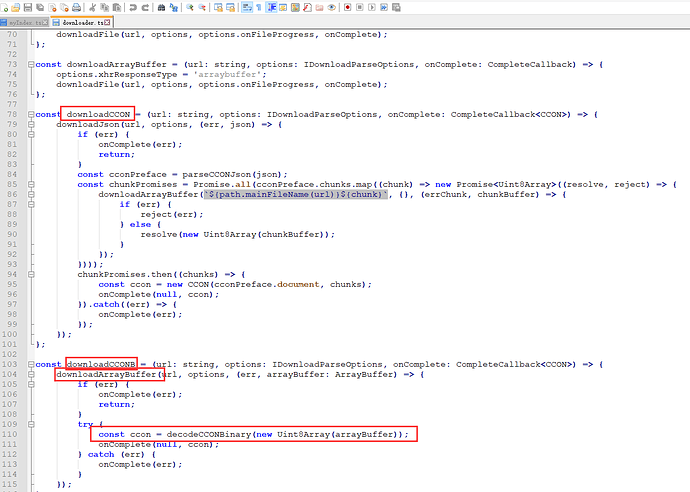690x492 pixels.
Task: Collapse the chunkPromises fold at line 85
Action: click(x=31, y=184)
